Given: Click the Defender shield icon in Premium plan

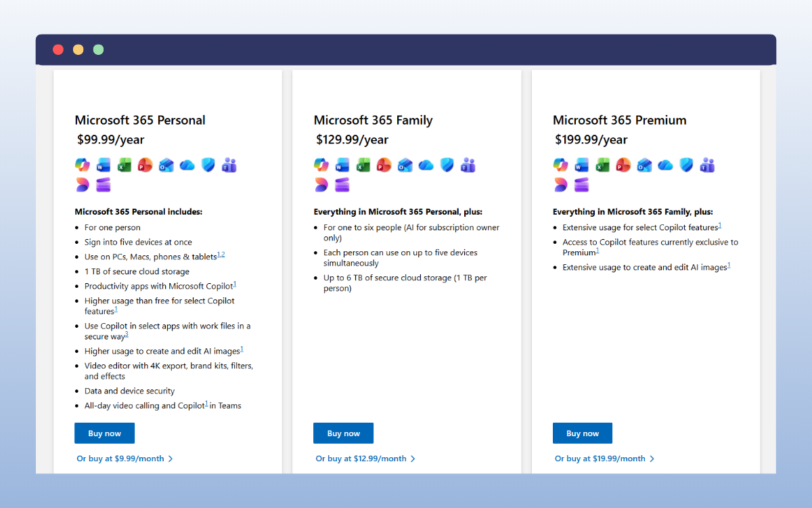Looking at the screenshot, I should [x=686, y=165].
